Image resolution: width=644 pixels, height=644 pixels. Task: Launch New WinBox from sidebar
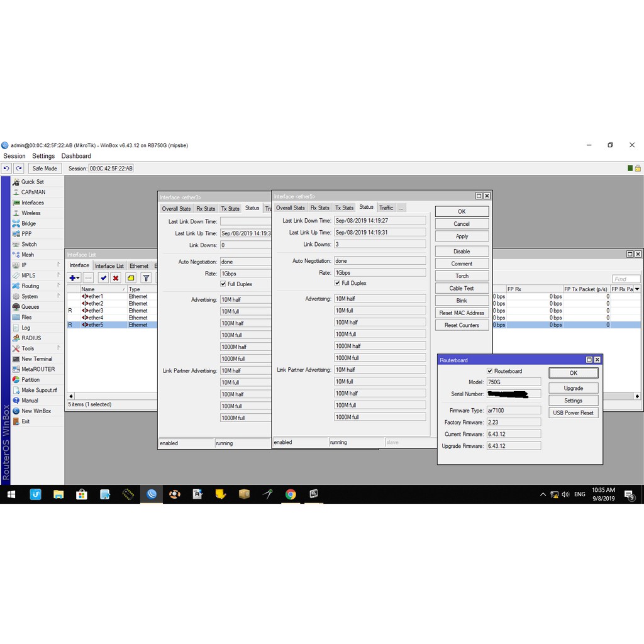[36, 411]
